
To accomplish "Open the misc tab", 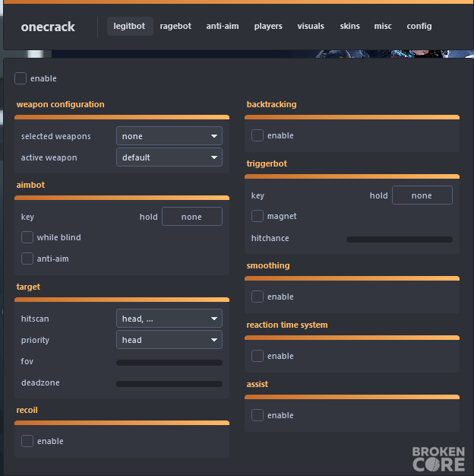I will tap(383, 26).
